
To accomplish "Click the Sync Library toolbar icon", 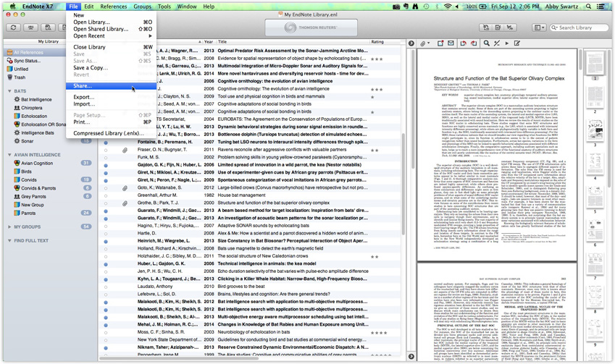I will coord(14,27).
